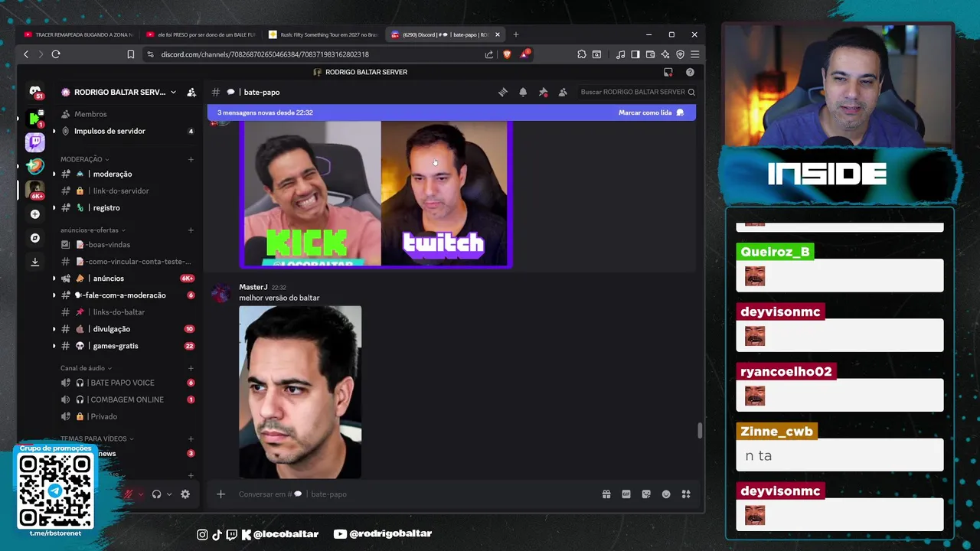Open the GIF picker

pyautogui.click(x=626, y=494)
